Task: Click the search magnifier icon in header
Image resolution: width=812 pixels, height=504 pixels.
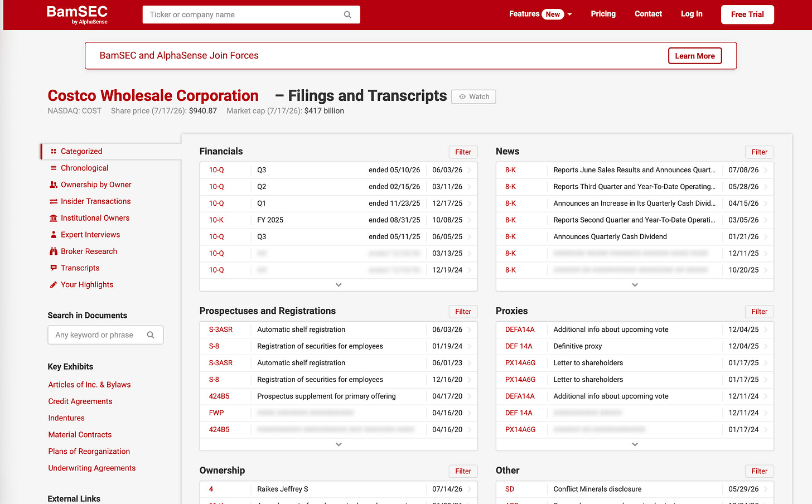Action: [347, 14]
